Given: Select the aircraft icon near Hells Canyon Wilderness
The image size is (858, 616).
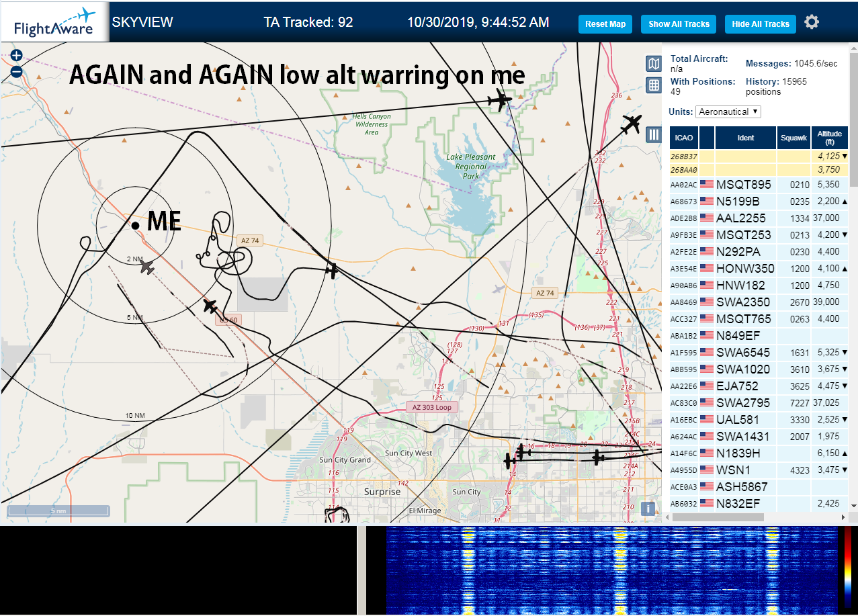Looking at the screenshot, I should (x=499, y=101).
